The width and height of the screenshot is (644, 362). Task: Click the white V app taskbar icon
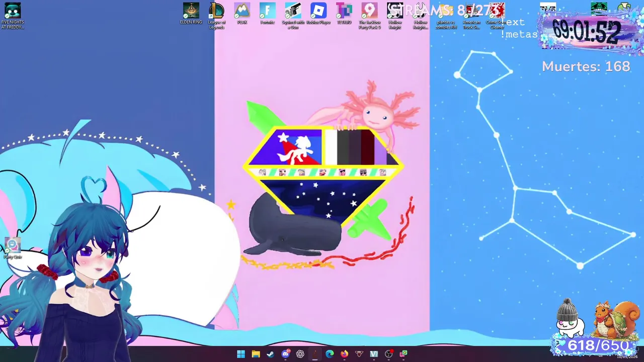click(x=374, y=354)
